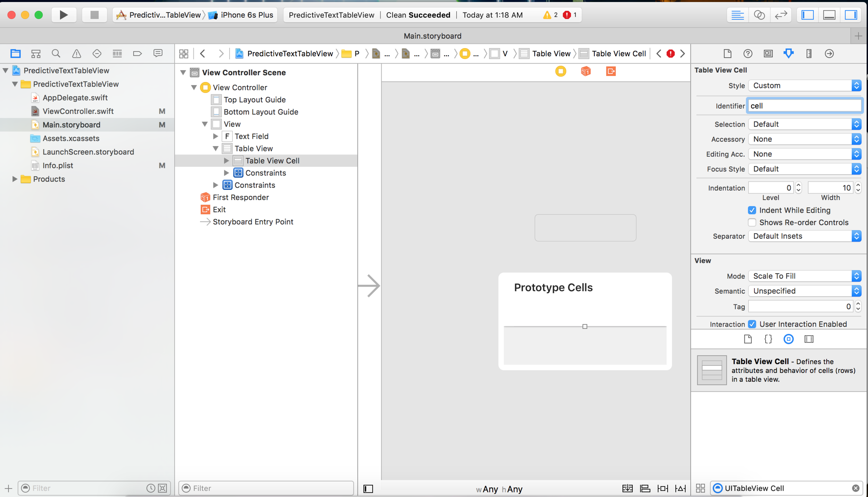Open the Mode dropdown showing Scale To Fill
Viewport: 868px width, 497px height.
click(804, 276)
